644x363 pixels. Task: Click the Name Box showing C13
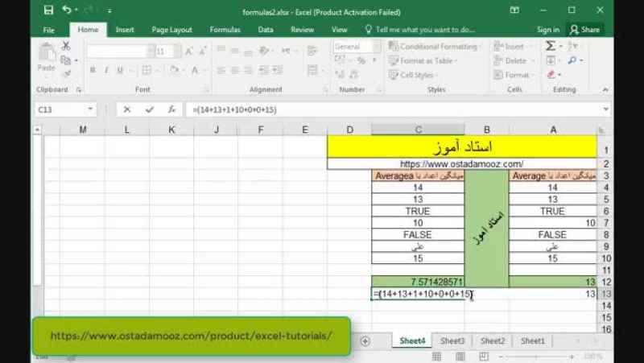click(x=66, y=109)
